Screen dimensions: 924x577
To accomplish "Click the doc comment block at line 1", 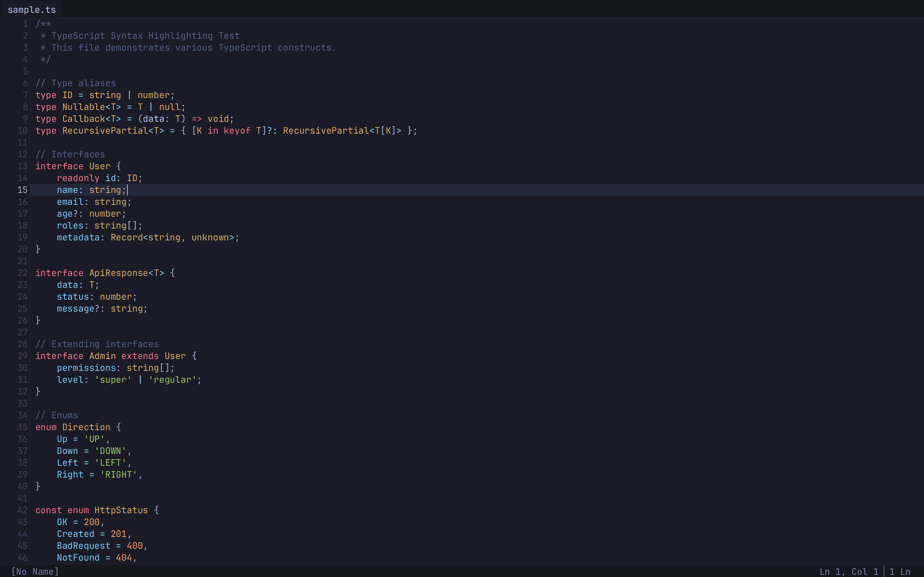I will pos(43,24).
